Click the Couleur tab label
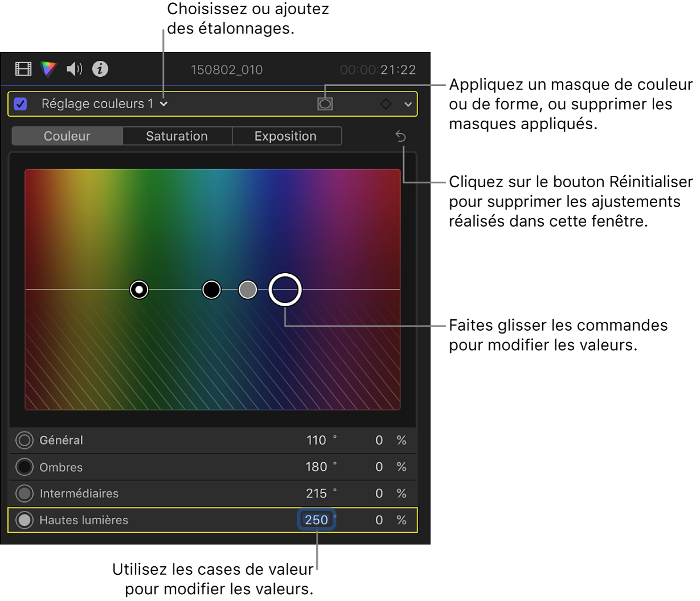 click(x=67, y=135)
